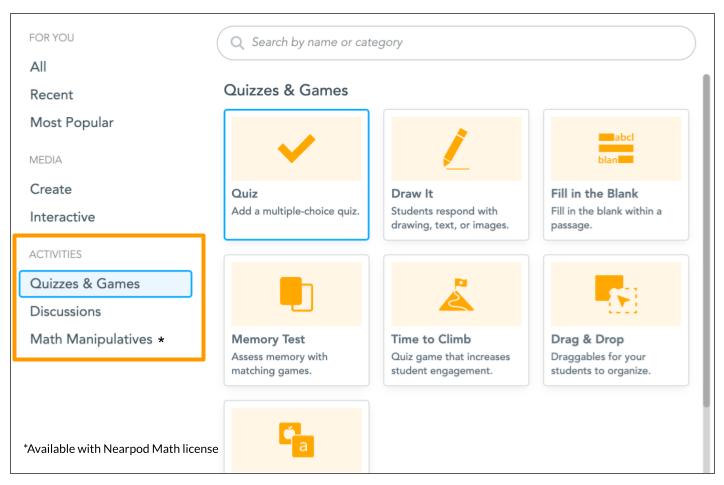The width and height of the screenshot is (724, 485).
Task: Click the Quiz card title text
Action: (245, 193)
